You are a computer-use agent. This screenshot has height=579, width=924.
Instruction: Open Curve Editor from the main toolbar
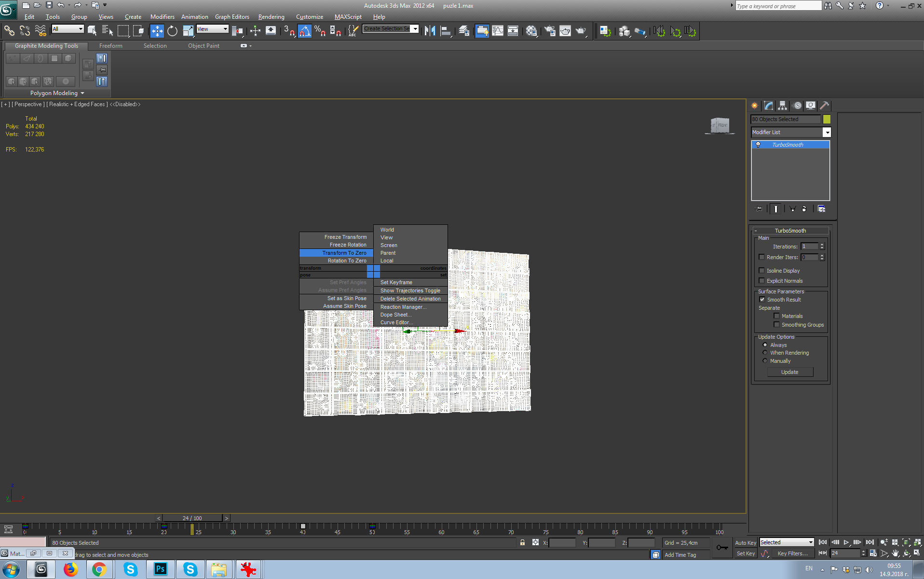tap(497, 31)
